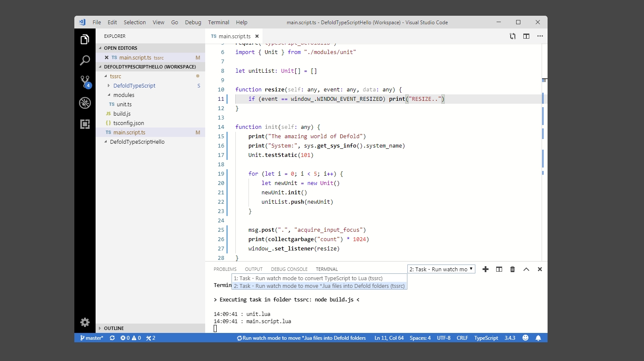Click TypeScript language mode in status bar
The width and height of the screenshot is (644, 361).
click(486, 338)
